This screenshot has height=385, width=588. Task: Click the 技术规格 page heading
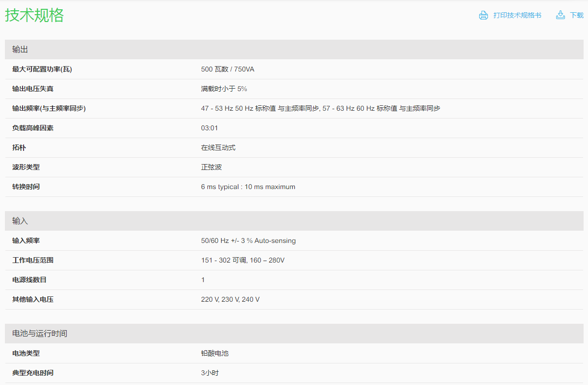34,15
